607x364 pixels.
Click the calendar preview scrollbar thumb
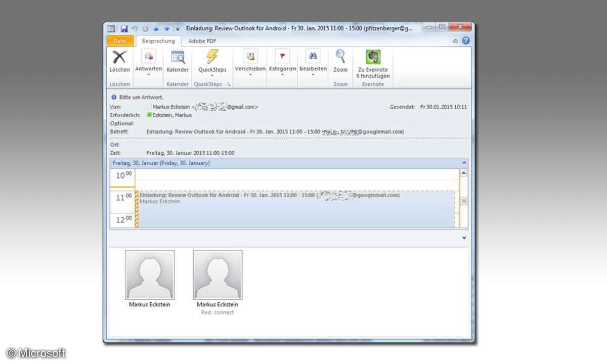click(x=464, y=201)
